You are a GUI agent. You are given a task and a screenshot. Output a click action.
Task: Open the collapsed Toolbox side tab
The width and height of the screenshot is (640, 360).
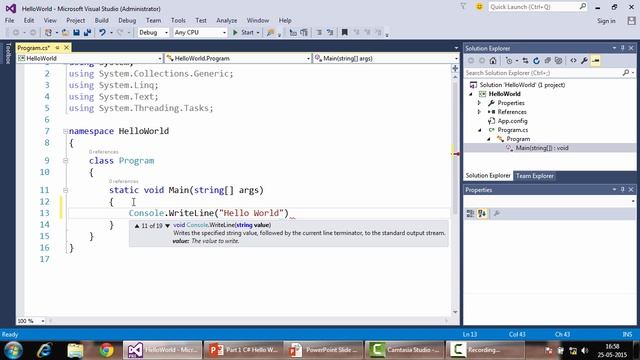(7, 53)
